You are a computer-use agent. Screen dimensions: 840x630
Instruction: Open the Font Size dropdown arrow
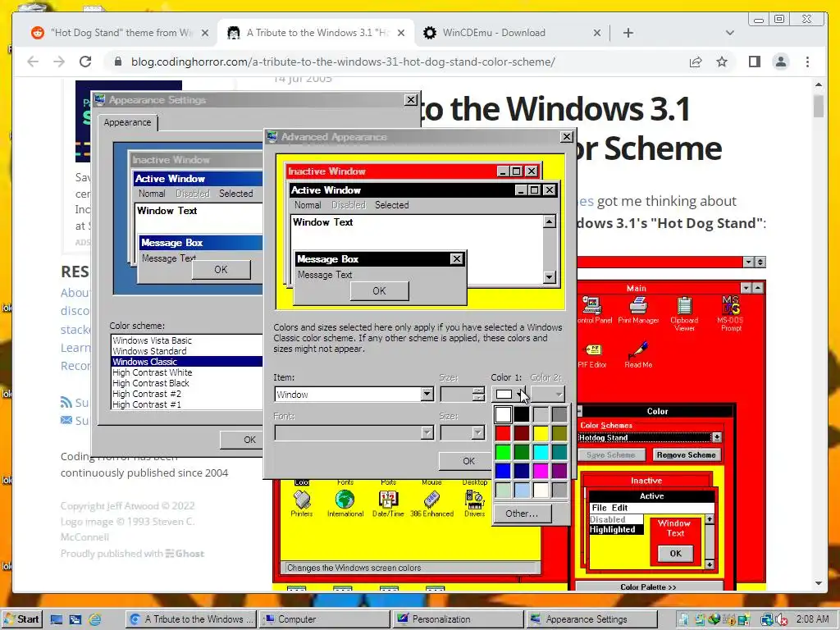[x=478, y=432]
